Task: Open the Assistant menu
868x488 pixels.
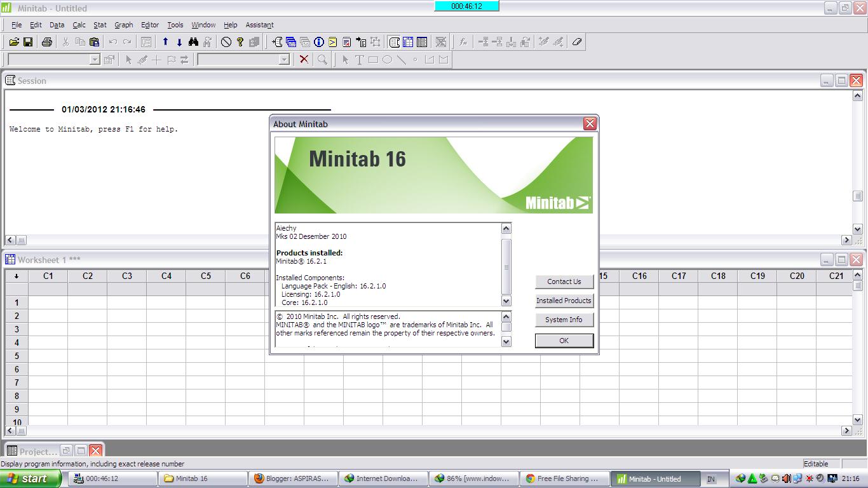Action: coord(259,25)
